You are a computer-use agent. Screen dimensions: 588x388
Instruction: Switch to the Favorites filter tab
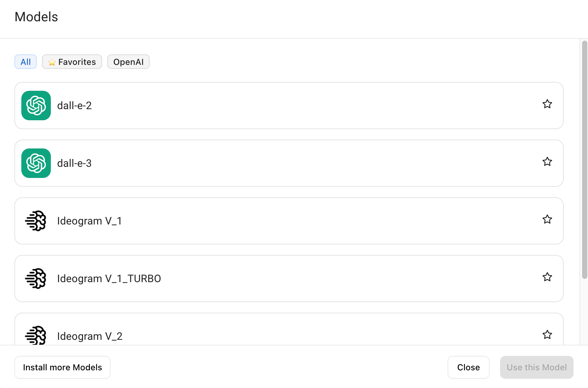(72, 62)
